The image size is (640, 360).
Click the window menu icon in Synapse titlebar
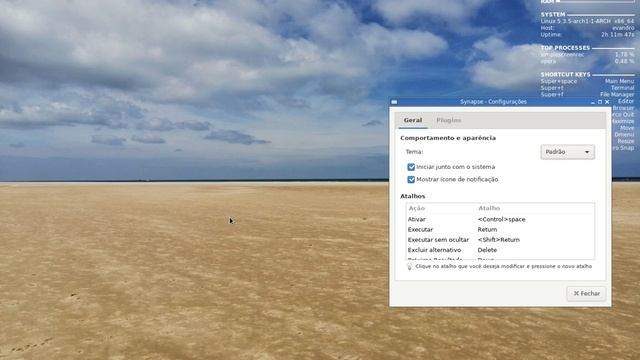coord(394,102)
